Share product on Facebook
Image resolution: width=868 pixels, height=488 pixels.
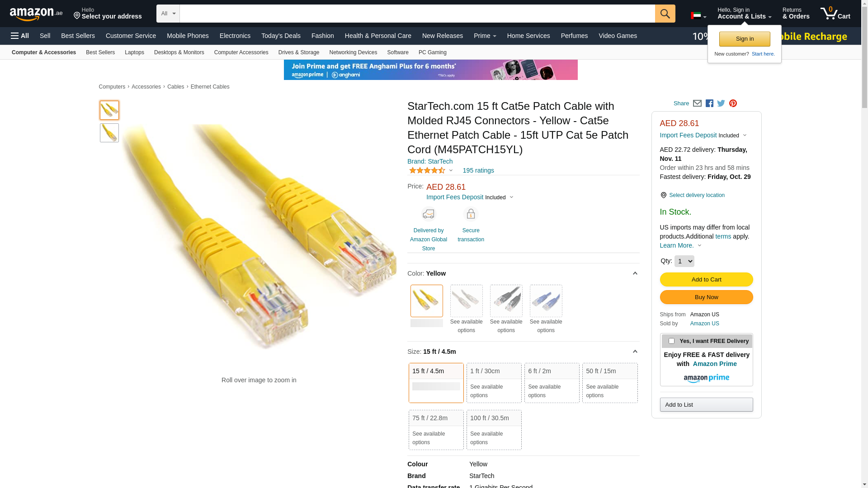[x=709, y=103]
